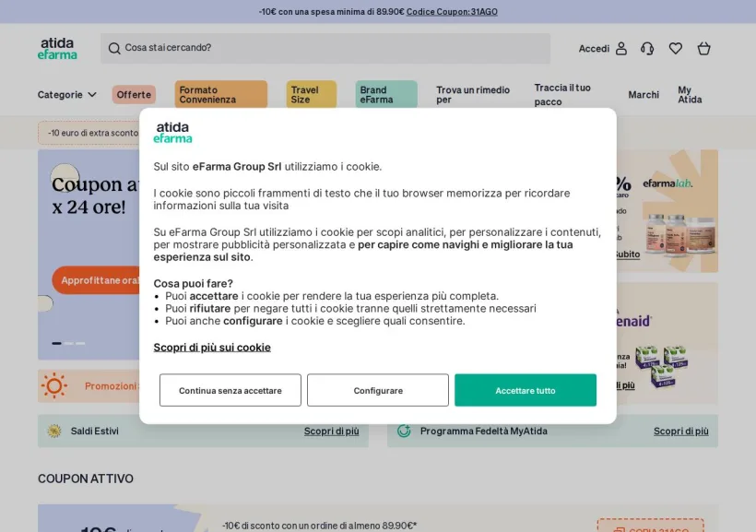756x532 pixels.
Task: Select the second carousel slide indicator
Action: click(68, 343)
